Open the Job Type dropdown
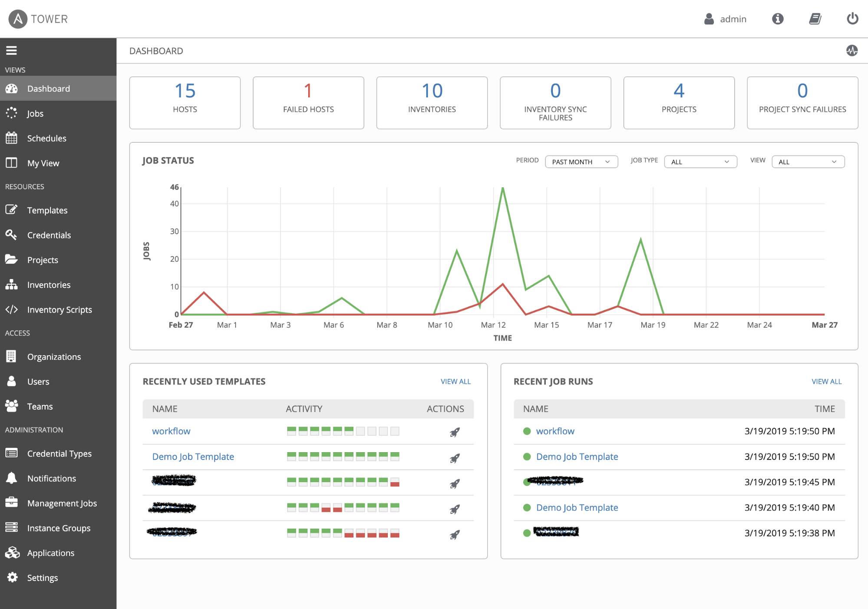868x609 pixels. point(700,162)
